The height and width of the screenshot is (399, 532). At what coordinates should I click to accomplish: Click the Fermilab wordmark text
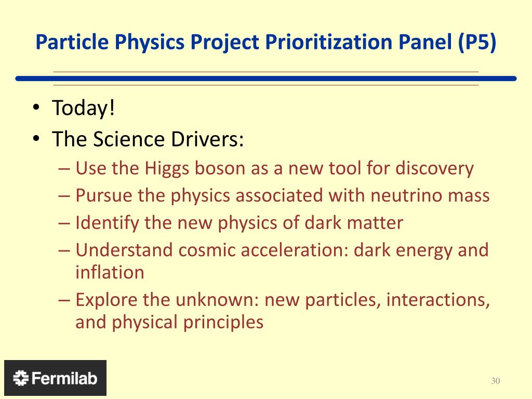(x=64, y=378)
